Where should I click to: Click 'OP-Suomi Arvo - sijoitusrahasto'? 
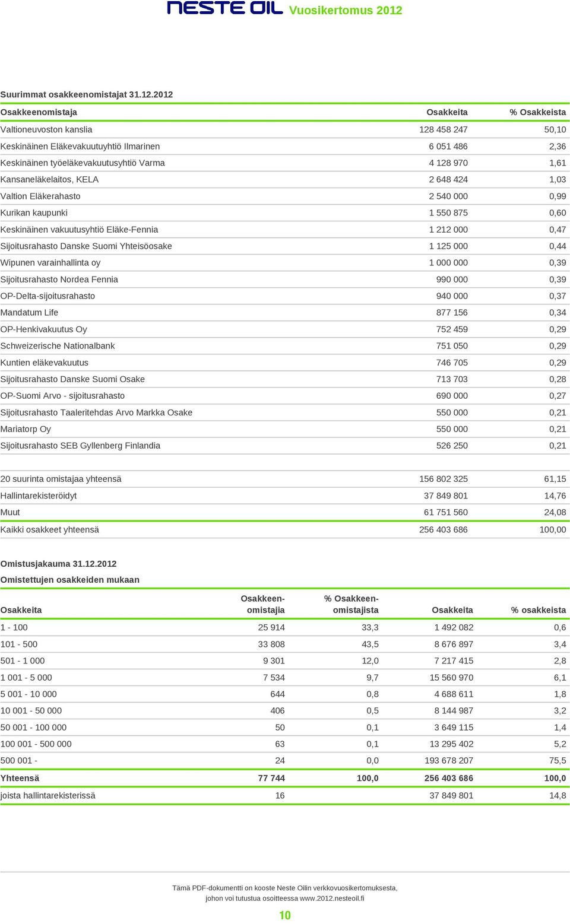(x=62, y=395)
